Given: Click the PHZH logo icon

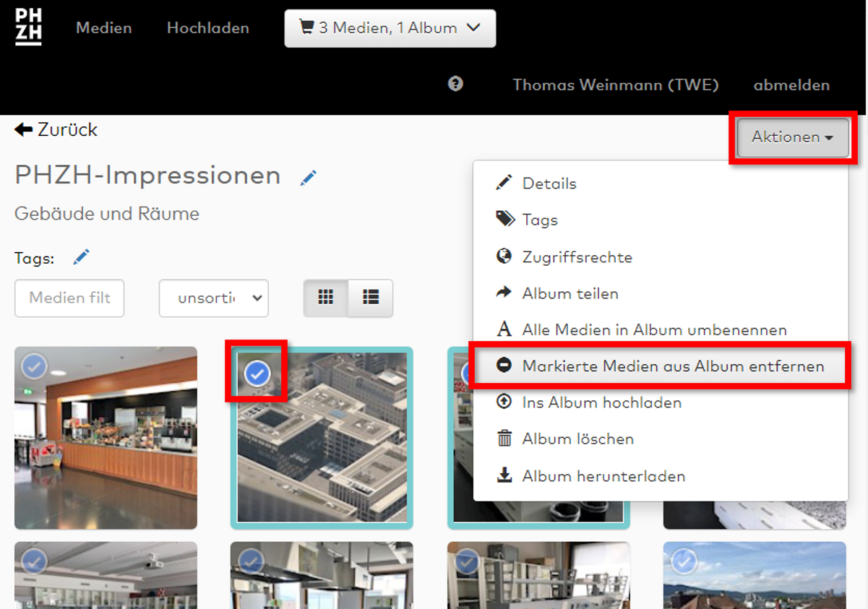Looking at the screenshot, I should [29, 27].
